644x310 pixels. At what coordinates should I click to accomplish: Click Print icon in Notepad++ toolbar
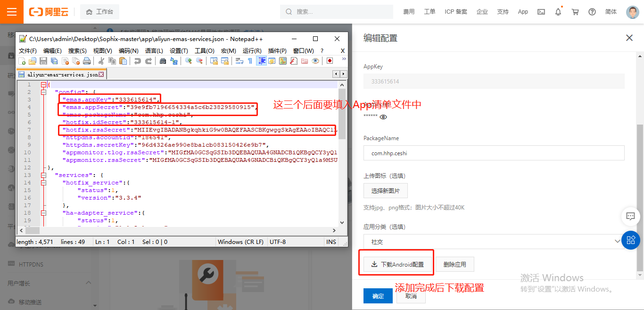[87, 61]
